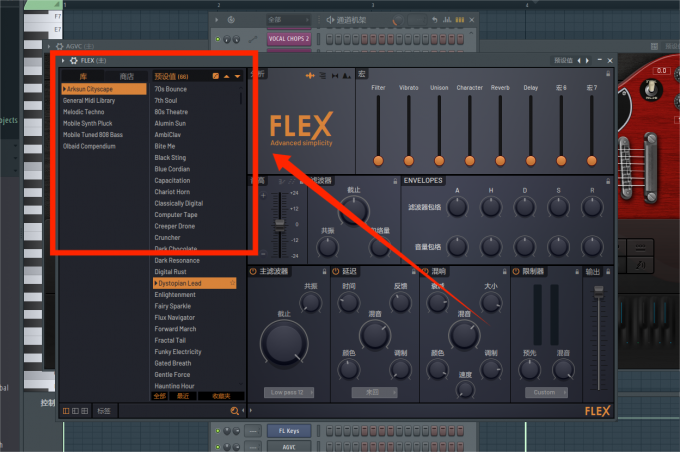
Task: Switch to two-column browser layout icon
Action: 75,411
